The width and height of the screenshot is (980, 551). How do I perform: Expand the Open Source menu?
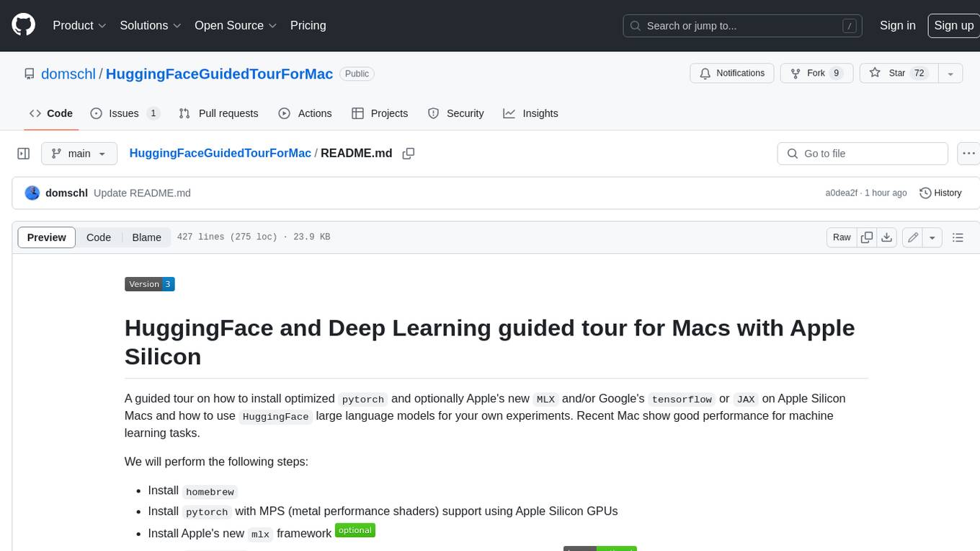point(236,25)
